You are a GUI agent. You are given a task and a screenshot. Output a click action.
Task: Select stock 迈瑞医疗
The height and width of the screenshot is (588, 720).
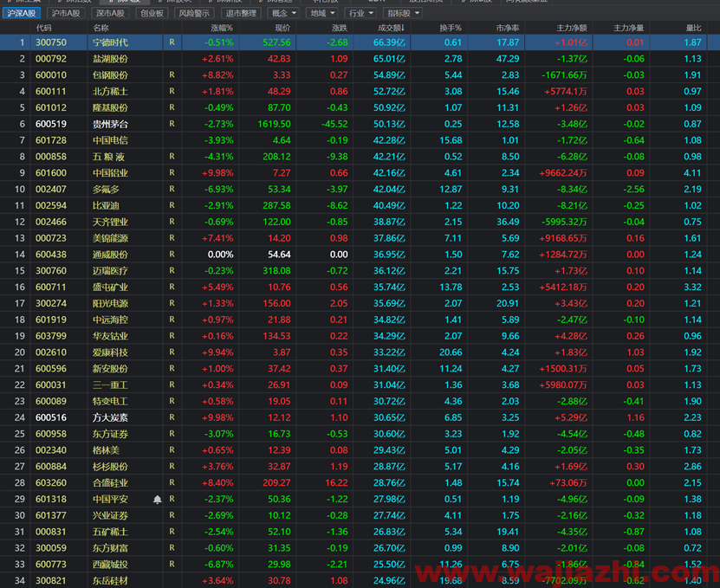click(x=110, y=271)
